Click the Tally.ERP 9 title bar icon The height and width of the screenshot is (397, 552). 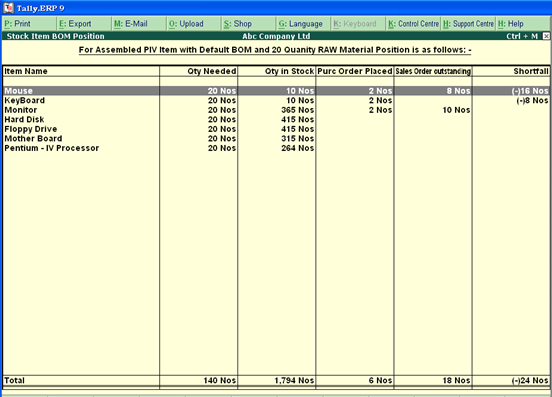click(8, 7)
